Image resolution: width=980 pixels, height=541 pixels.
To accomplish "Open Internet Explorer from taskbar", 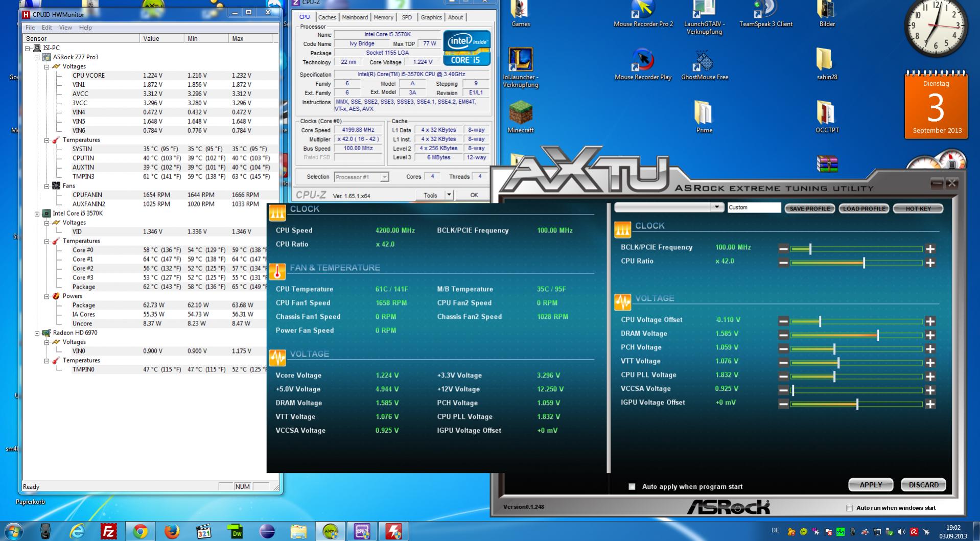I will click(77, 531).
